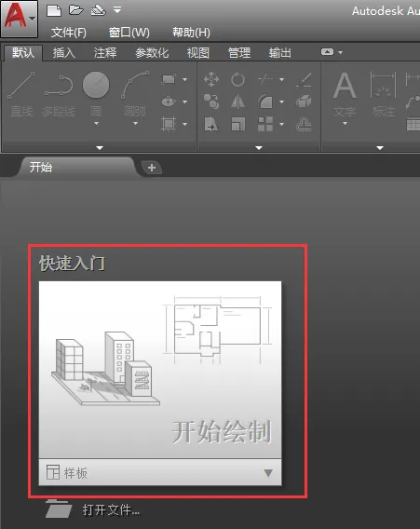Click the New drawing icon in quick access
The width and height of the screenshot is (420, 529).
pos(54,10)
